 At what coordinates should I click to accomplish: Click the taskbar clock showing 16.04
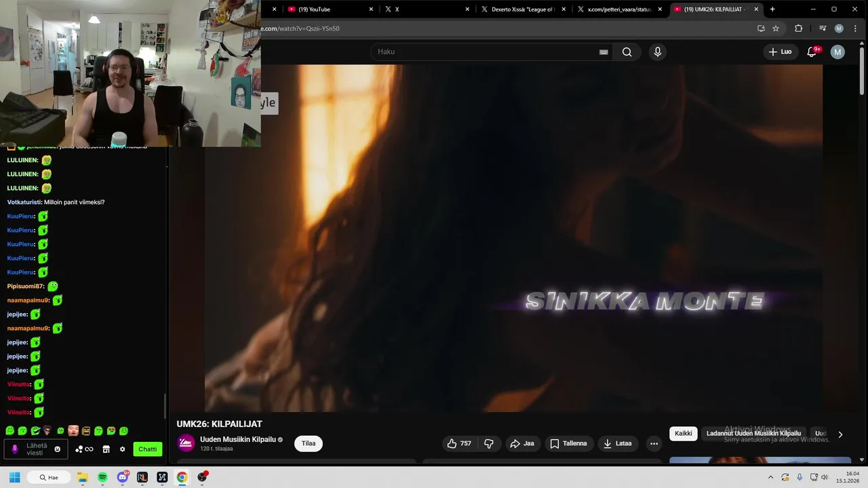pos(847,477)
